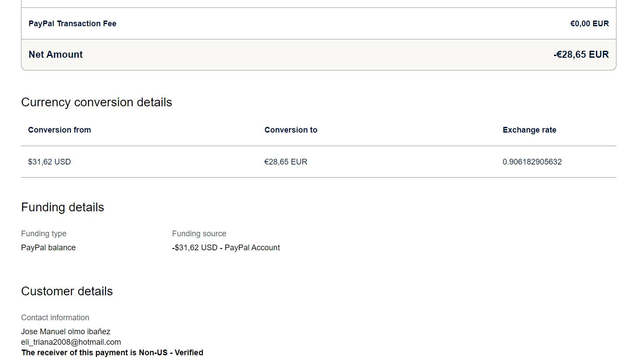This screenshot has height=364, width=634.
Task: Select the €0,00 EUR transaction fee value
Action: [589, 24]
